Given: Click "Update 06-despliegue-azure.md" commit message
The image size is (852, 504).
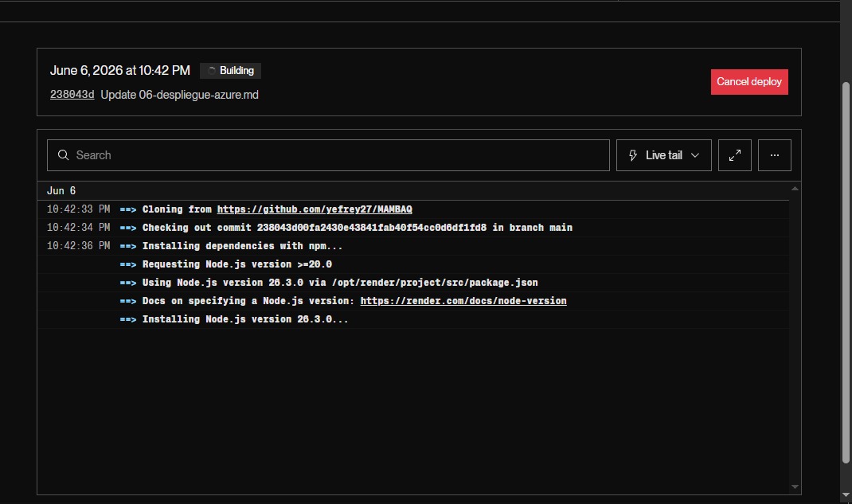Looking at the screenshot, I should point(179,95).
